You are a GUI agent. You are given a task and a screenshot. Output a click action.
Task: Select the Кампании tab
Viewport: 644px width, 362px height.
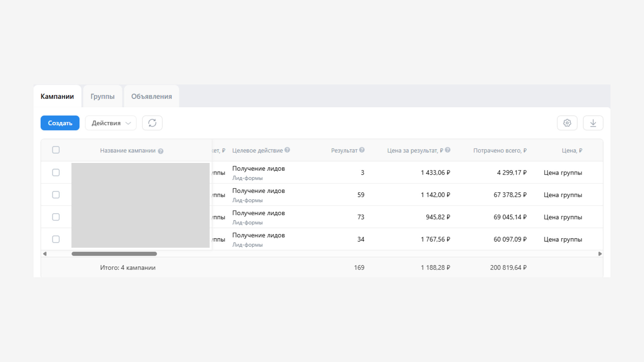pos(57,97)
